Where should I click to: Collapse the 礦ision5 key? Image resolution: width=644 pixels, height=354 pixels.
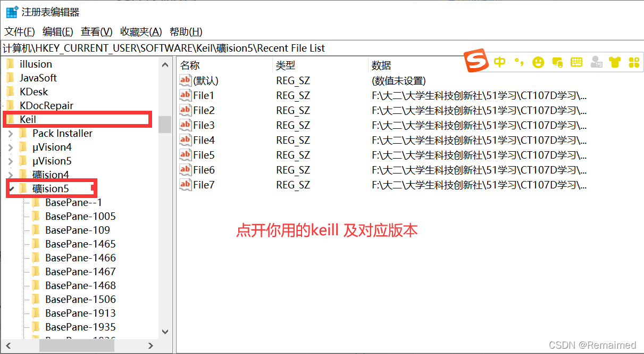pyautogui.click(x=11, y=188)
